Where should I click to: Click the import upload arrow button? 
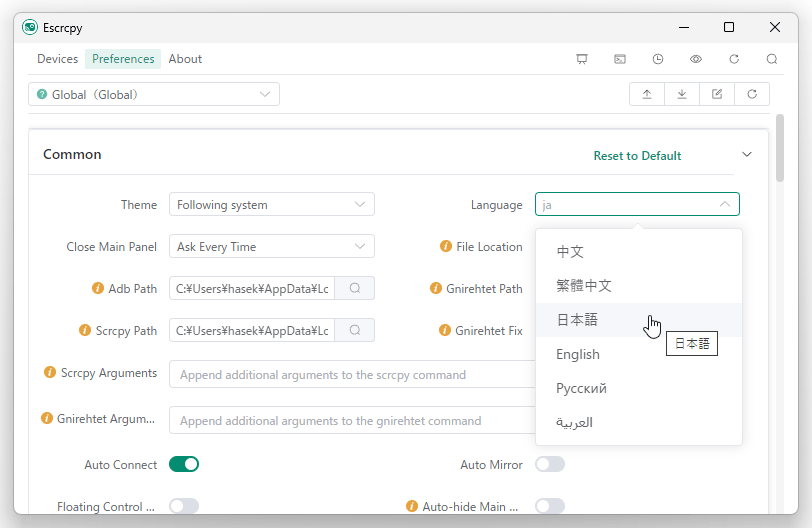[647, 94]
